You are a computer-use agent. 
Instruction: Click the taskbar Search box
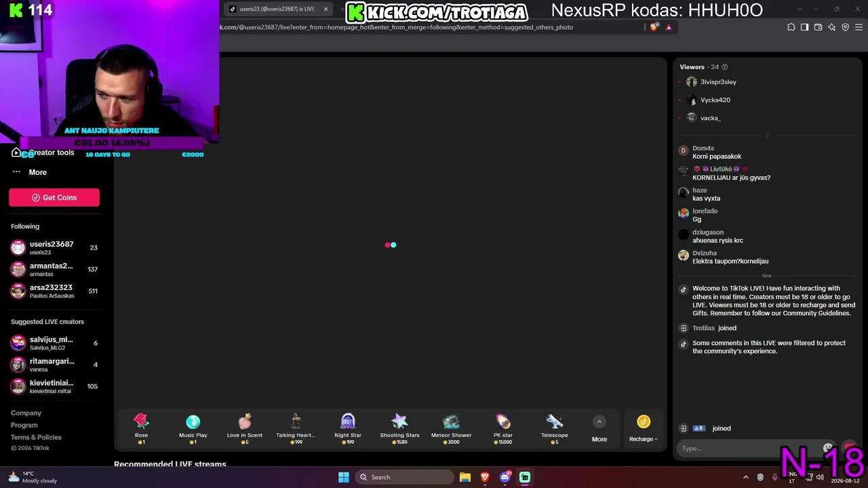(x=404, y=477)
